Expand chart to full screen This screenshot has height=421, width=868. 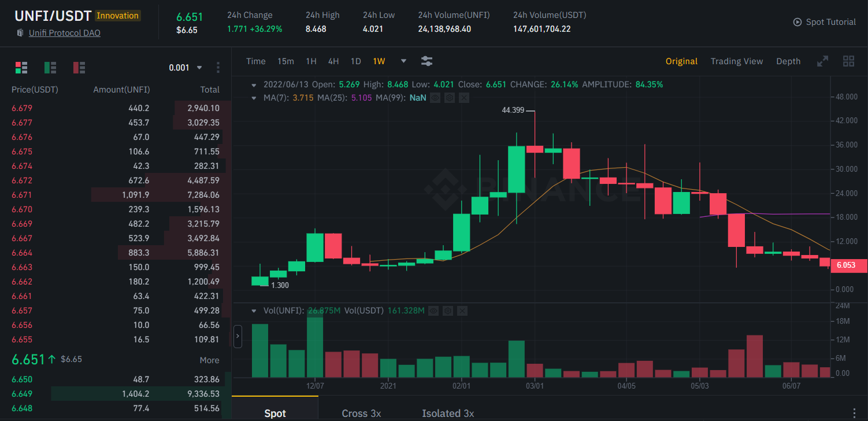[822, 61]
